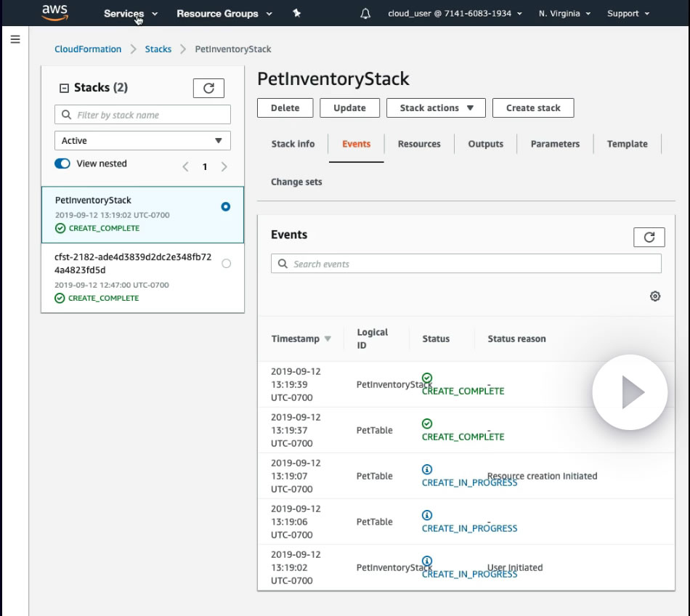Select the cfst-2182 stack radio button

point(226,264)
